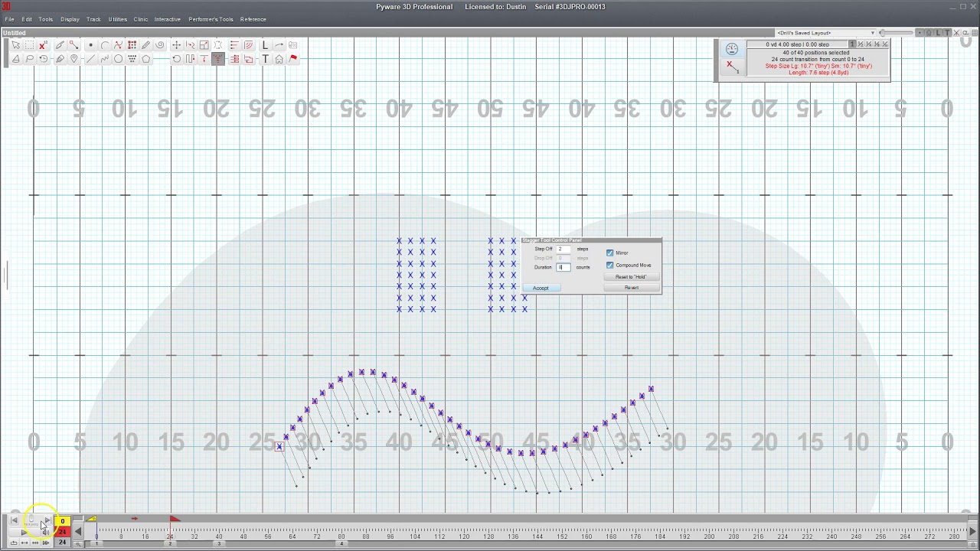Open the Display menu
Image resolution: width=980 pixels, height=551 pixels.
pyautogui.click(x=70, y=19)
